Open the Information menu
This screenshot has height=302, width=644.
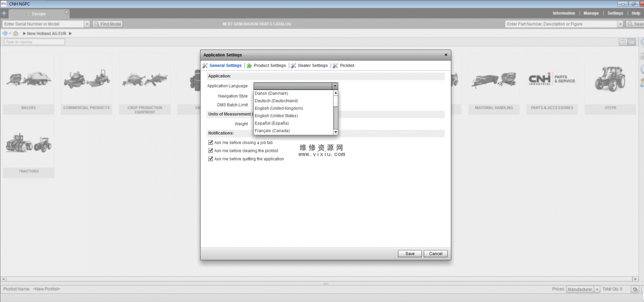click(x=563, y=13)
